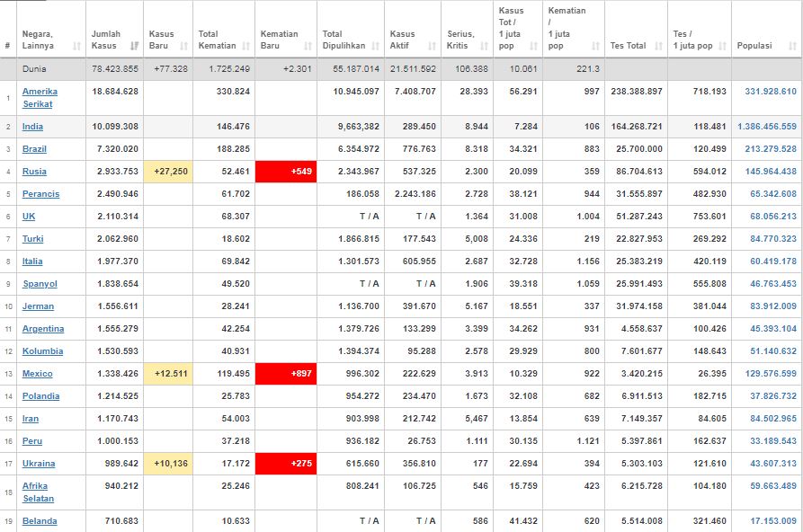
Task: Sort by Tes Total column arrows
Action: (x=658, y=46)
